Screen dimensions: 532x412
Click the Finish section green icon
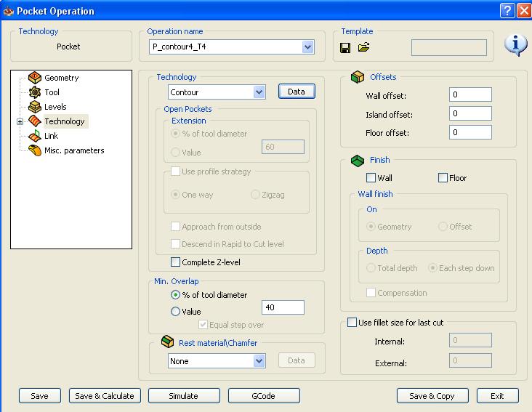click(358, 161)
